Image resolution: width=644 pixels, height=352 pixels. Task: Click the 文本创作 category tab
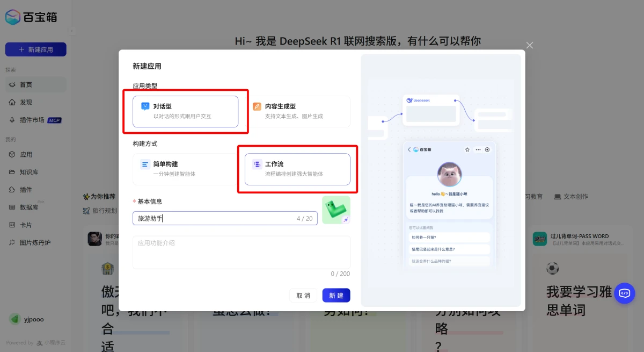(571, 197)
